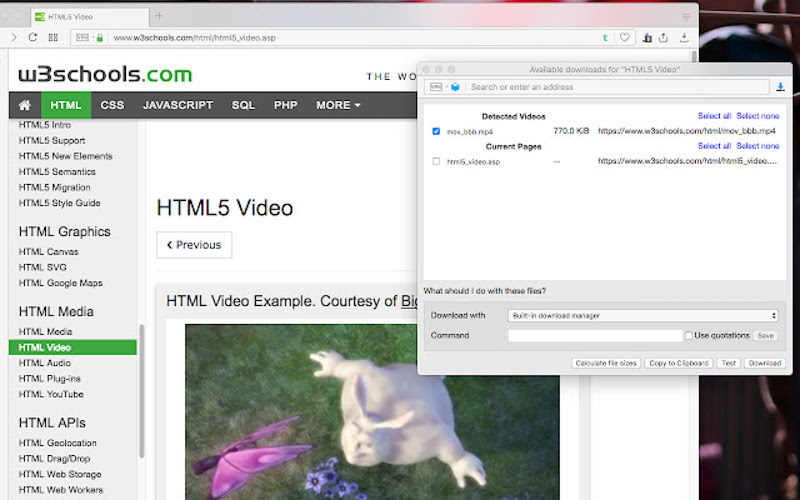
Task: Reload the w3schools page
Action: [33, 37]
